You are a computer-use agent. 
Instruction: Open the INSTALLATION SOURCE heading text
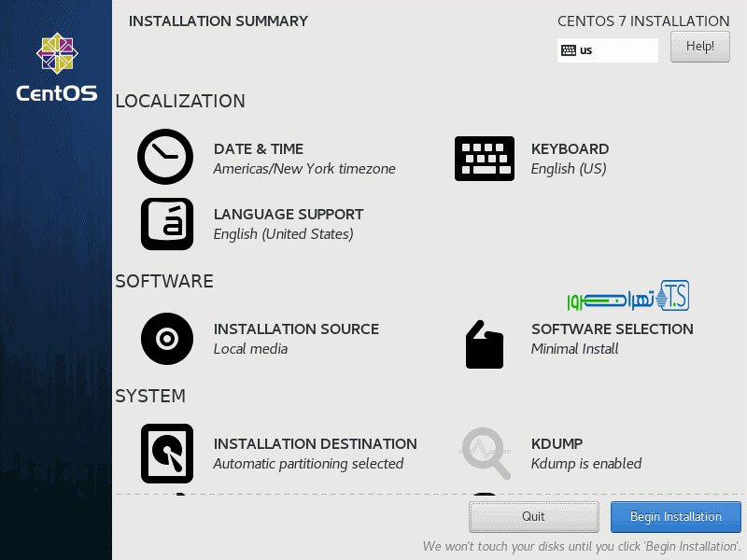[296, 329]
